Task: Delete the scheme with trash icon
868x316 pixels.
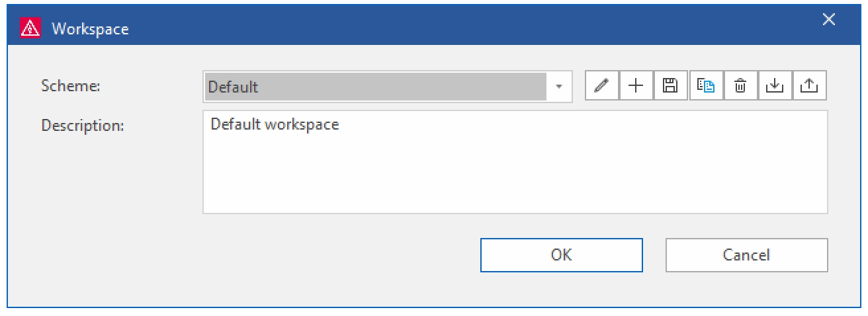Action: point(740,86)
